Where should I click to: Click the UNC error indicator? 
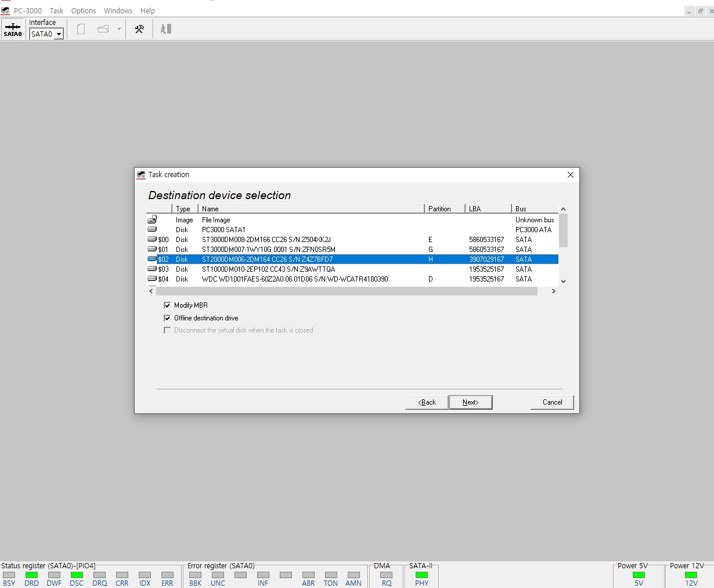click(x=218, y=575)
